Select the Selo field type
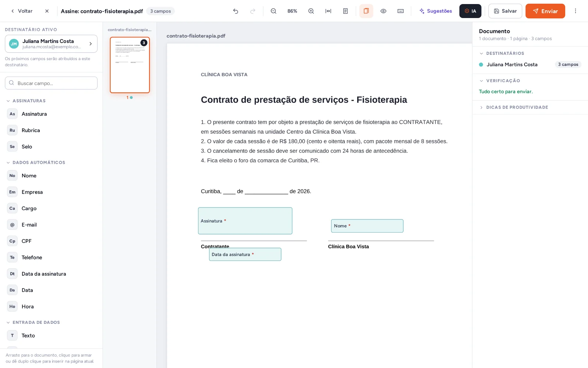This screenshot has height=368, width=588. click(x=51, y=146)
